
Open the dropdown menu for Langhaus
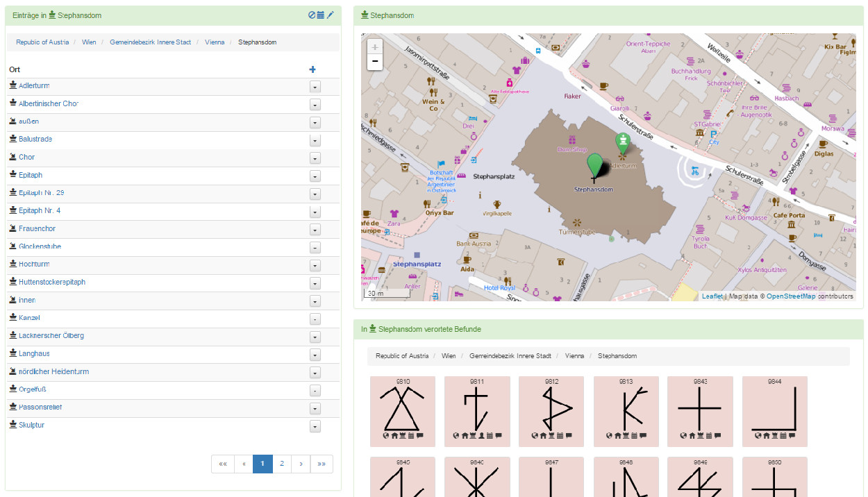[x=315, y=355]
